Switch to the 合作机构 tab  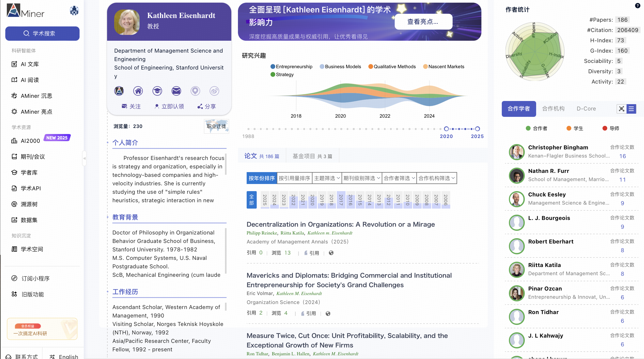[x=553, y=109]
